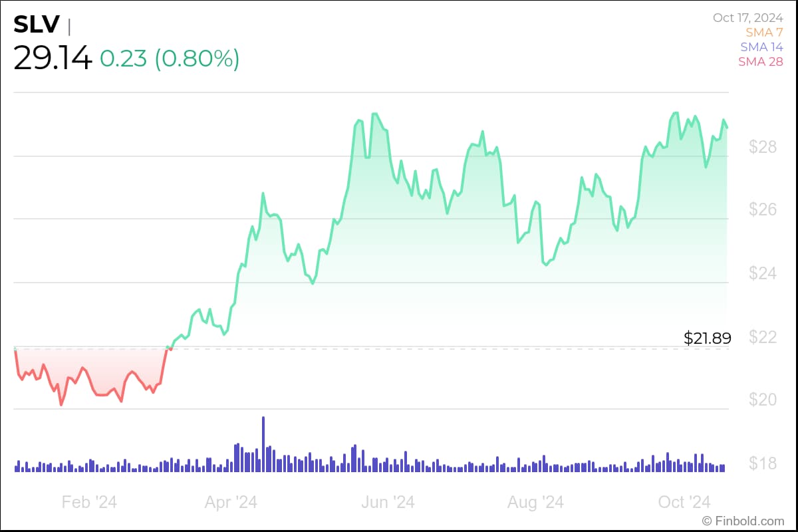Select the $21.89 reference price label
798x532 pixels.
pyautogui.click(x=707, y=338)
